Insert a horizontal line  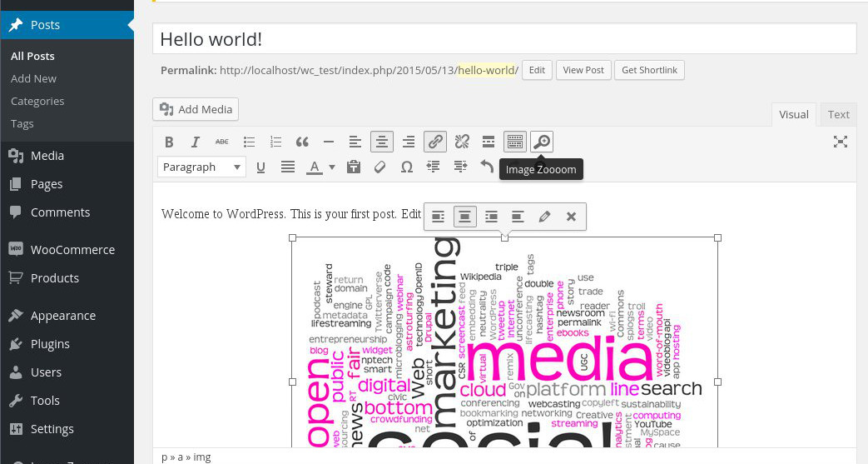pyautogui.click(x=329, y=142)
